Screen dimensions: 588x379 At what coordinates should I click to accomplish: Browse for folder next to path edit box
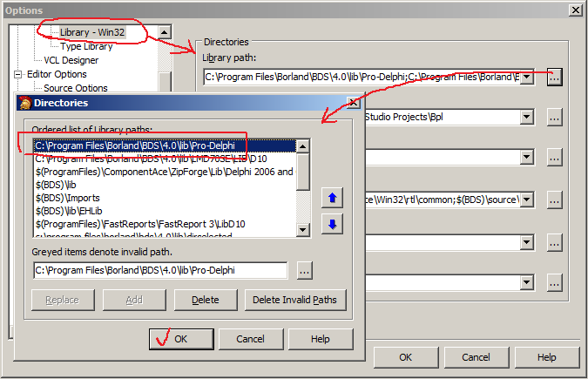tap(304, 271)
